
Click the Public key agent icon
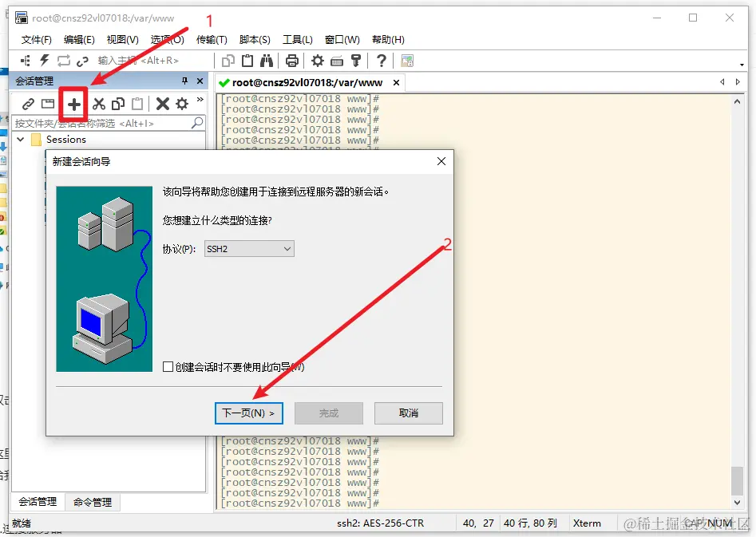356,61
